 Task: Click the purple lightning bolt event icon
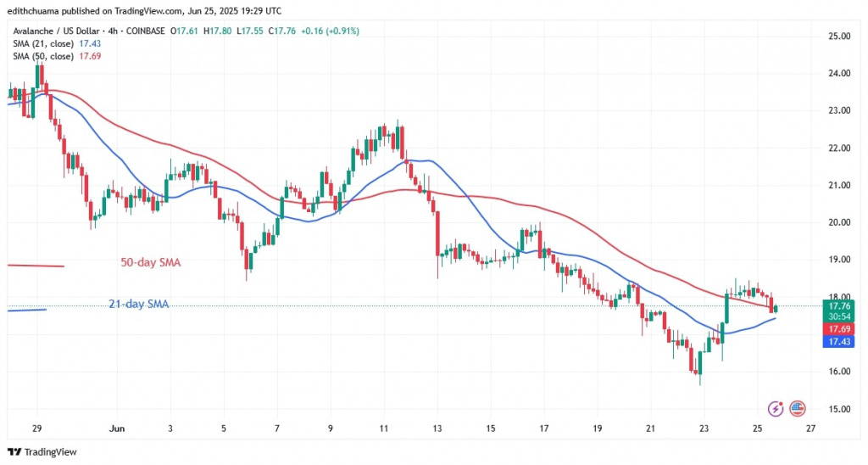[774, 408]
